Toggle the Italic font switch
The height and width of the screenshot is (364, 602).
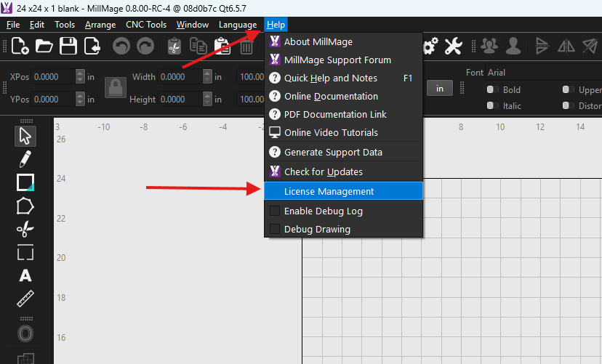pyautogui.click(x=492, y=105)
